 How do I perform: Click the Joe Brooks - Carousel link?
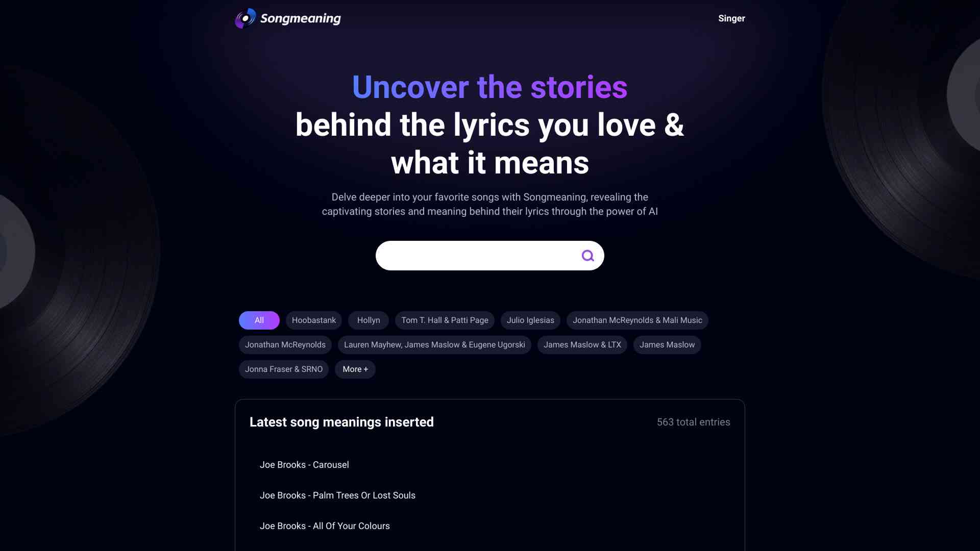[304, 465]
